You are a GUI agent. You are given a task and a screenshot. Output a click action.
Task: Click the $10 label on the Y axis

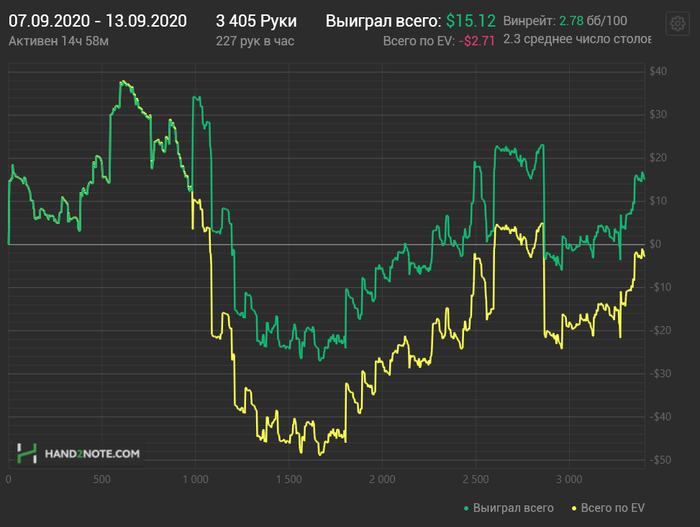coord(658,201)
